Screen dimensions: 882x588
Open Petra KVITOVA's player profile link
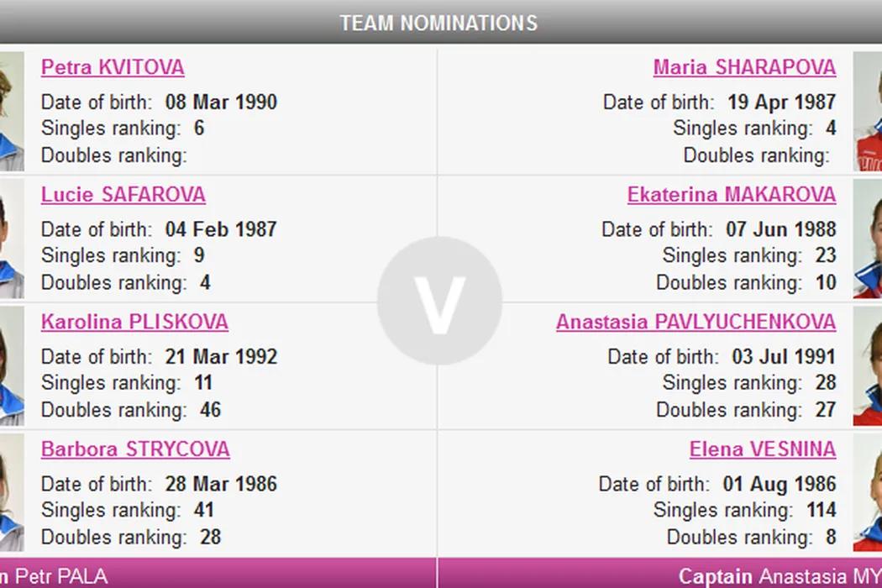pyautogui.click(x=113, y=67)
